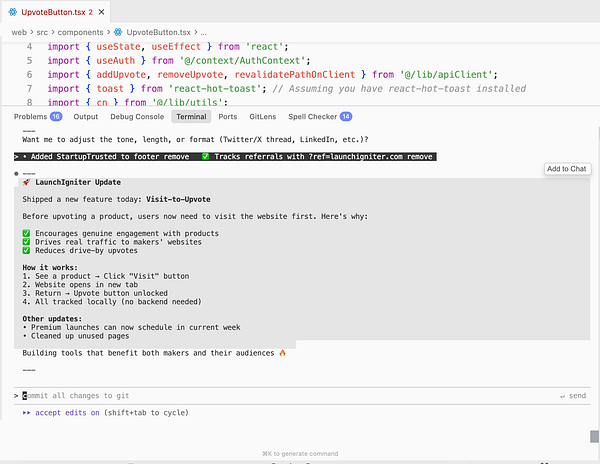Click the rocket emoji beside LaunchIgniter Update

tap(26, 182)
